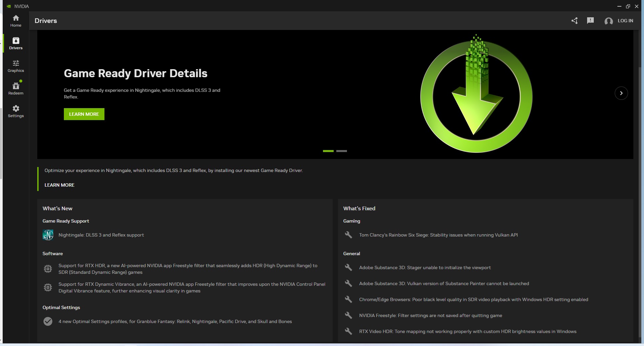This screenshot has height=346, width=644.
Task: Click the "Drivers" page title
Action: pos(46,21)
